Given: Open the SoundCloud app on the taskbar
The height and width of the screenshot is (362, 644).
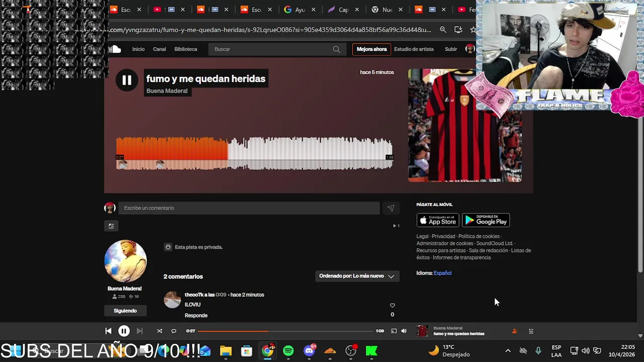Looking at the screenshot, I should [330, 351].
